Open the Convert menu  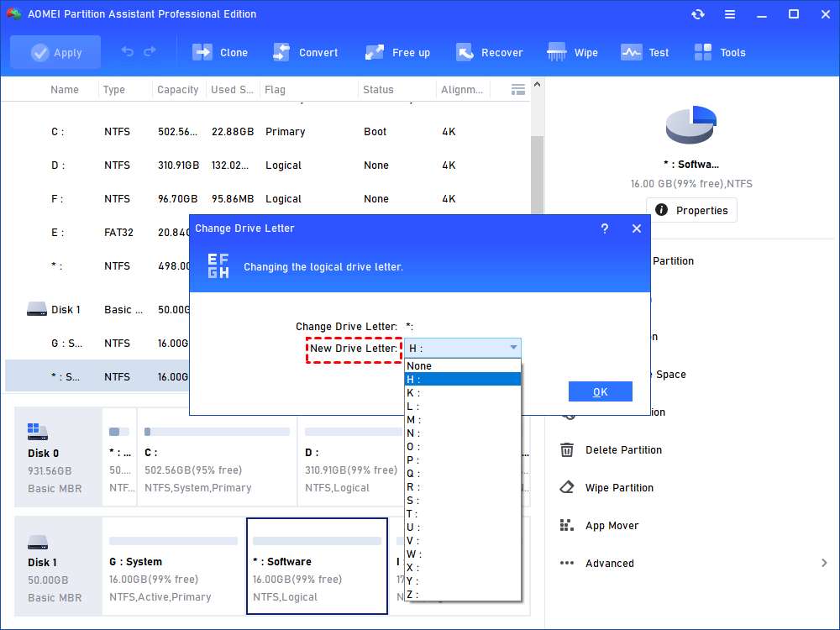306,52
